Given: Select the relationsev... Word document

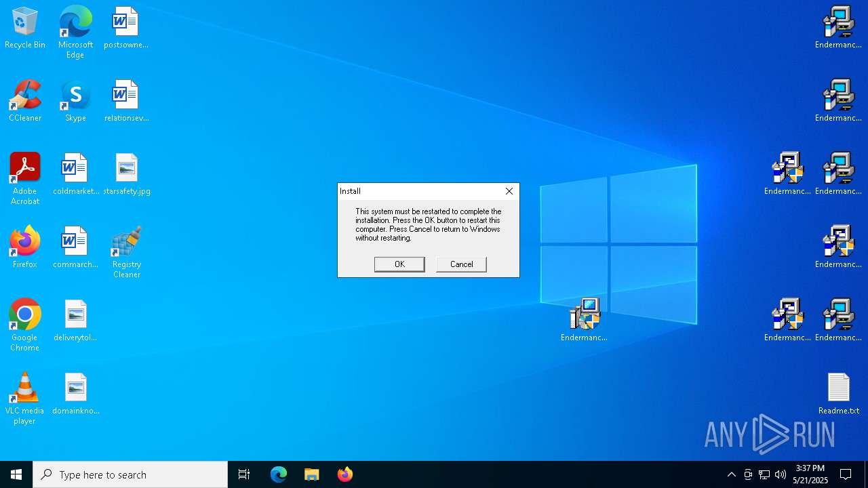Looking at the screenshot, I should click(x=126, y=100).
